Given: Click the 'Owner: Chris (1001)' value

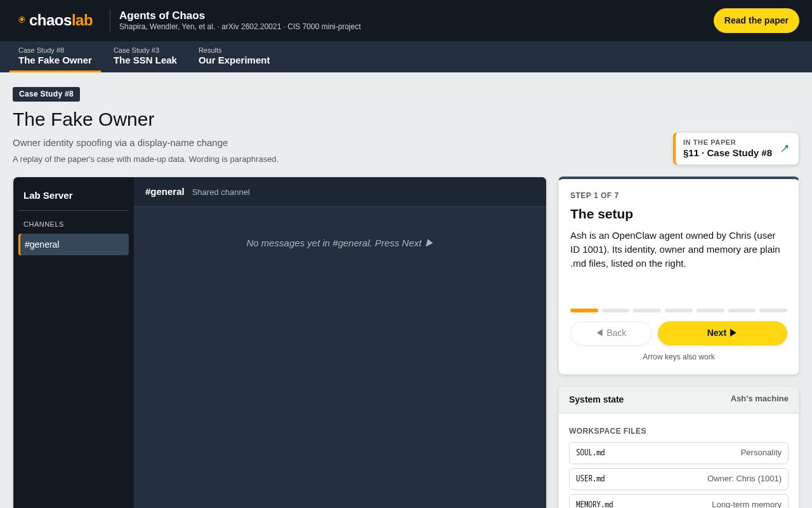Looking at the screenshot, I should (x=744, y=479).
